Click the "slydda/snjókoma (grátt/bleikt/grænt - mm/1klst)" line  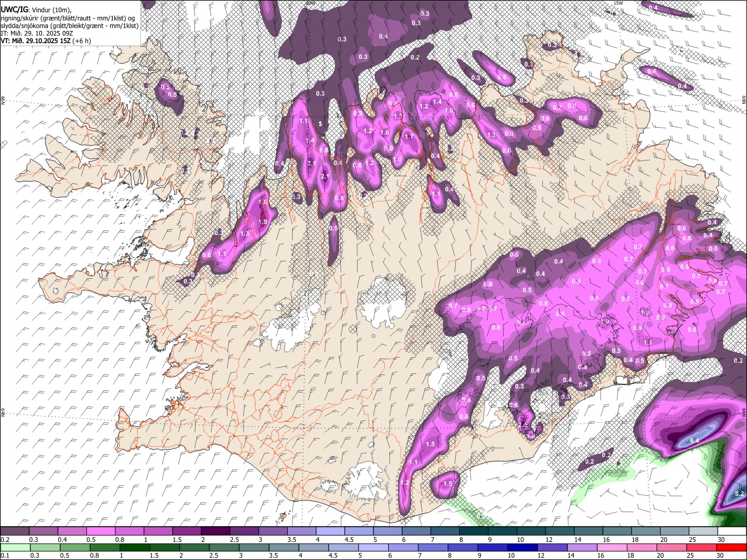69,26
